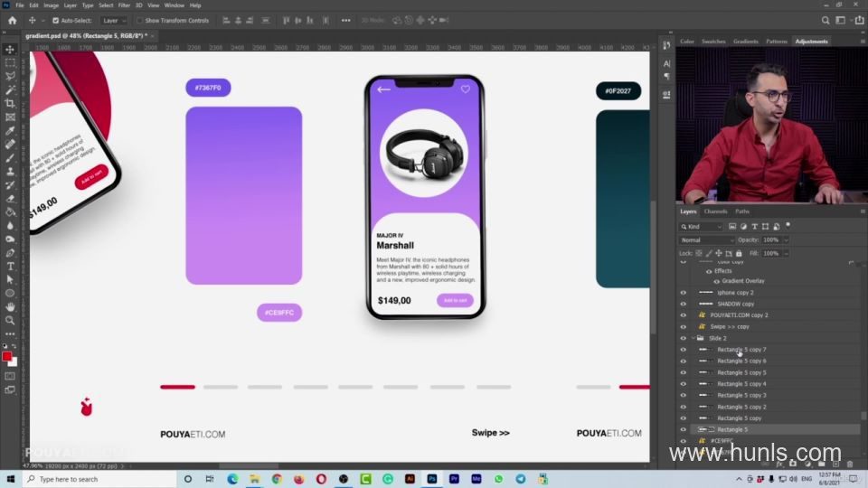Select the Clone Stamp tool

[10, 172]
